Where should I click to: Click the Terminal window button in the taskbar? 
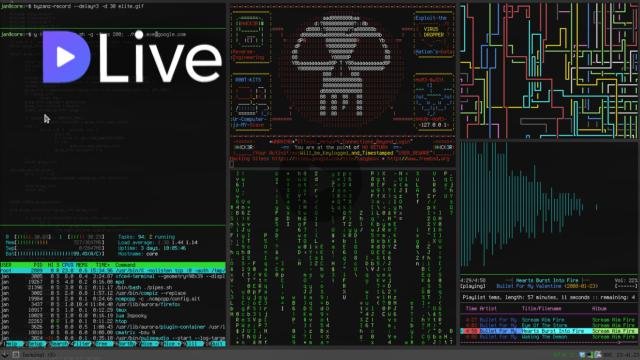click(x=33, y=355)
